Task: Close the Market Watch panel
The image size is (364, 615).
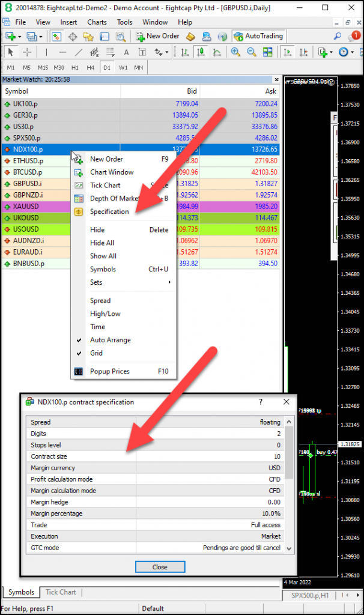Action: [276, 80]
